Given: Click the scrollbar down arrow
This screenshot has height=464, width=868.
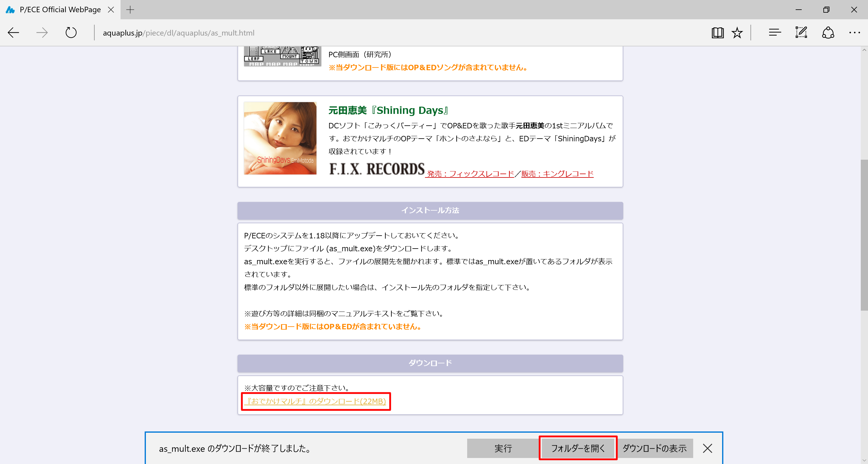Looking at the screenshot, I should click(864, 460).
